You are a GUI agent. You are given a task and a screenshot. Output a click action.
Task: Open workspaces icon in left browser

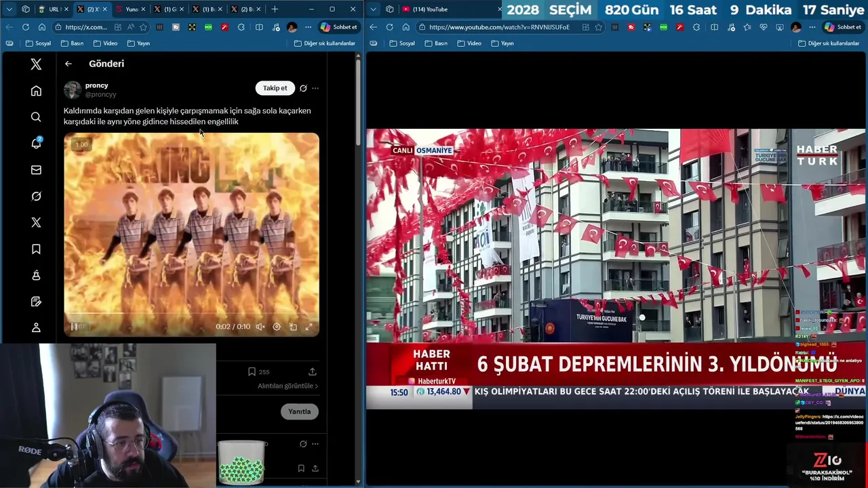[26, 9]
